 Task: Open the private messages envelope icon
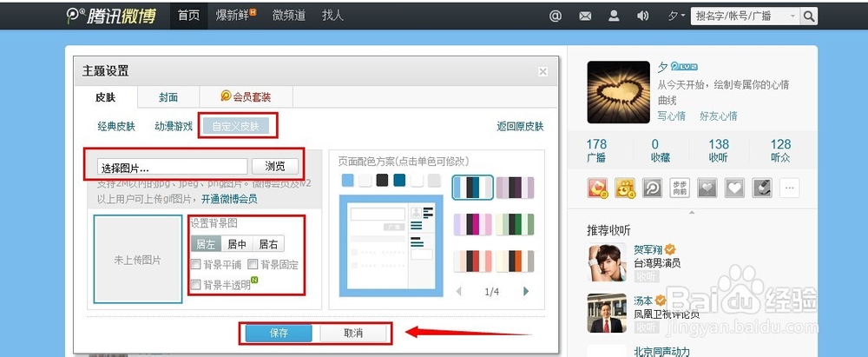click(x=585, y=17)
